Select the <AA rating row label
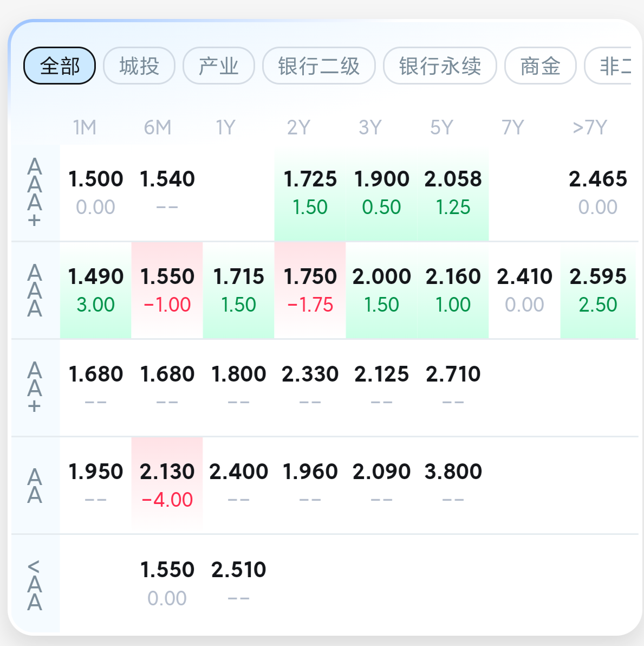 [x=35, y=584]
